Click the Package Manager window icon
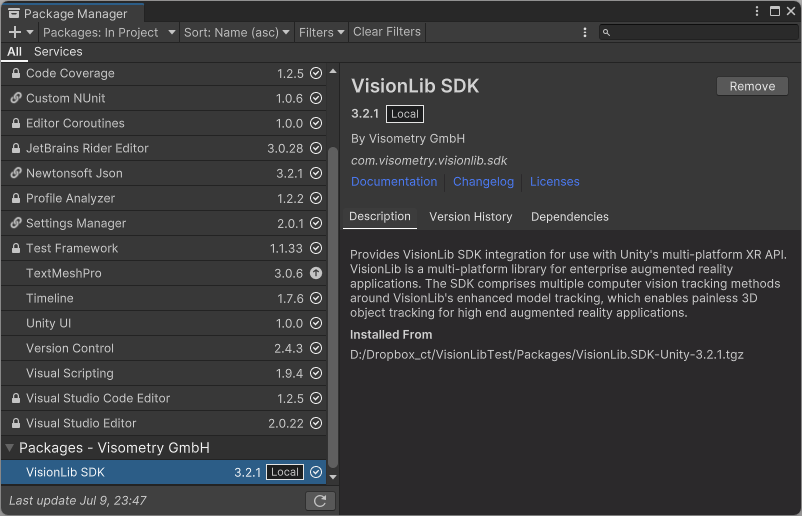Viewport: 802px width, 516px height. point(14,13)
